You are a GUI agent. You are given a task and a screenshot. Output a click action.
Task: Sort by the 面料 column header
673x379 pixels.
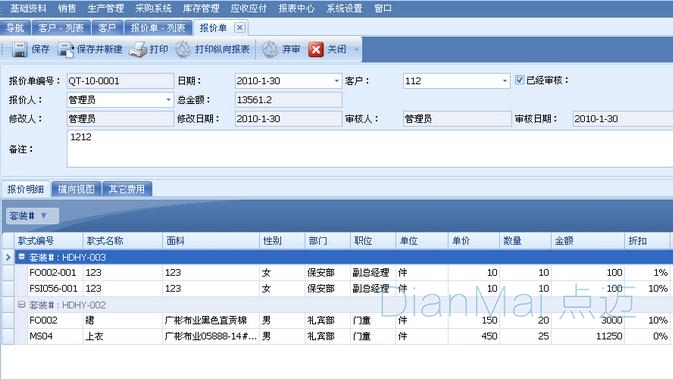211,241
